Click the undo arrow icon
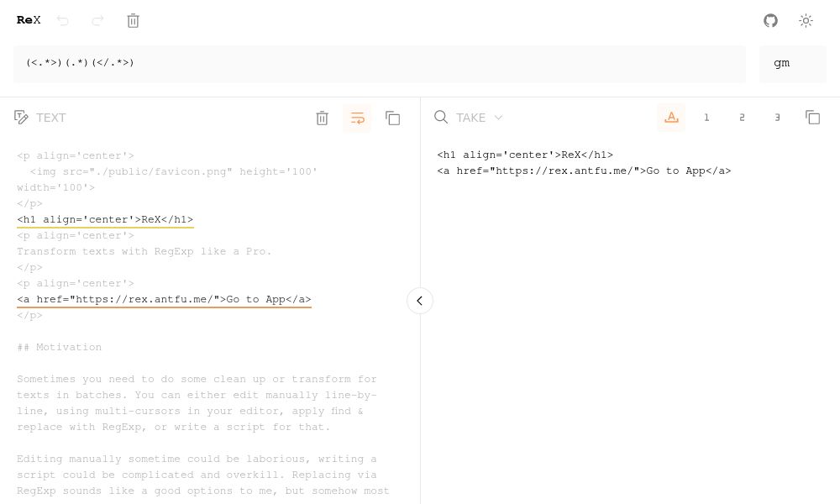The height and width of the screenshot is (504, 840). click(63, 21)
